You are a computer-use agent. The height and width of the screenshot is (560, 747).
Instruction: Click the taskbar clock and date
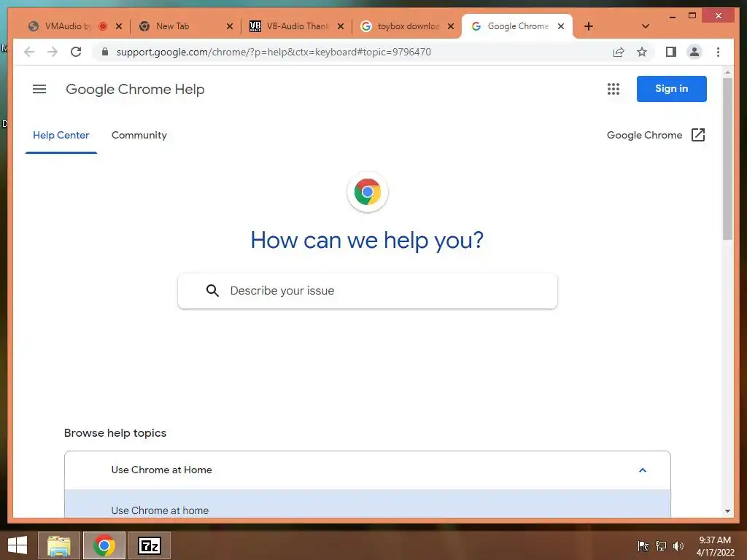click(x=715, y=546)
